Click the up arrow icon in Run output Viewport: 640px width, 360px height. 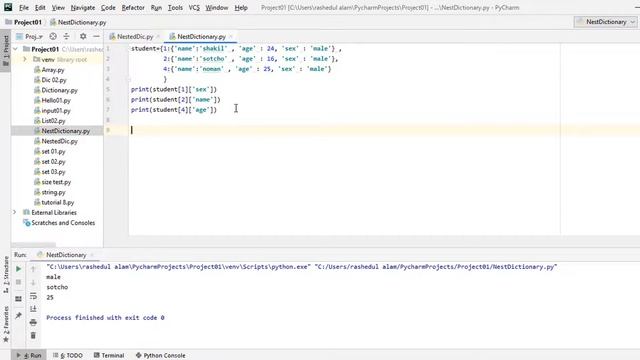pyautogui.click(x=33, y=269)
